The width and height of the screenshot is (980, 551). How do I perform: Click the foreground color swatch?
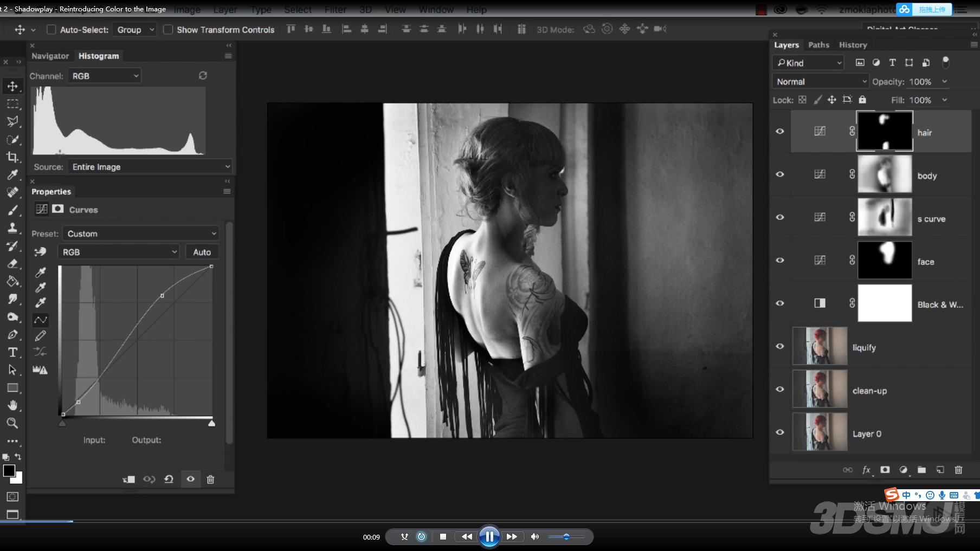(x=9, y=471)
